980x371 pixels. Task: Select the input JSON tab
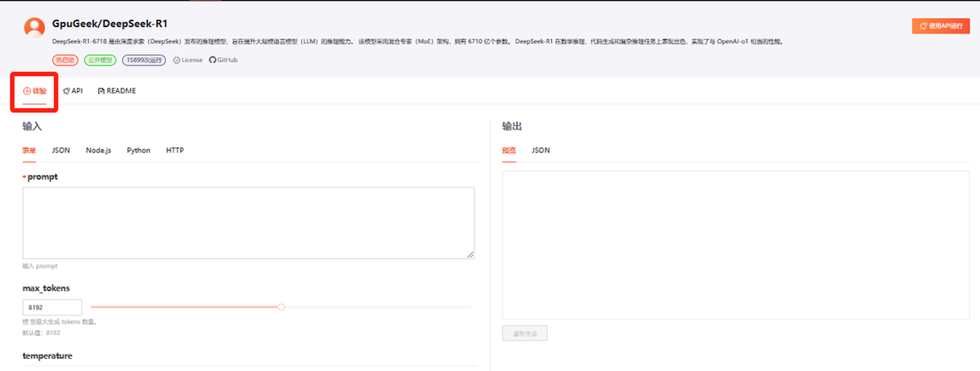tap(61, 151)
